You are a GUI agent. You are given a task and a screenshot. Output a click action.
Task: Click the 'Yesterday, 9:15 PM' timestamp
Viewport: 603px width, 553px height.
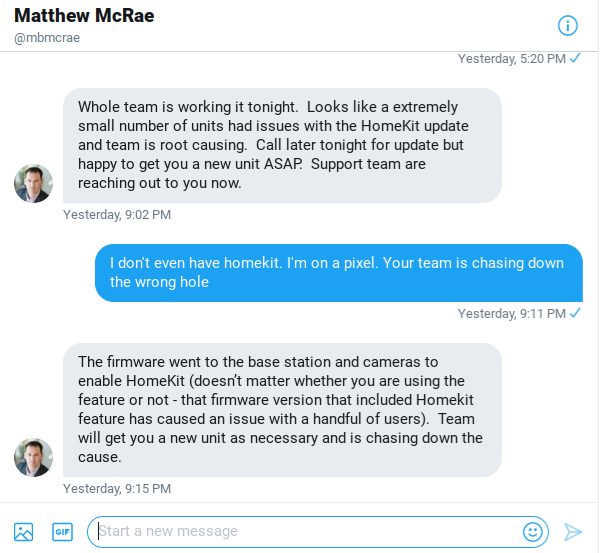pyautogui.click(x=117, y=489)
